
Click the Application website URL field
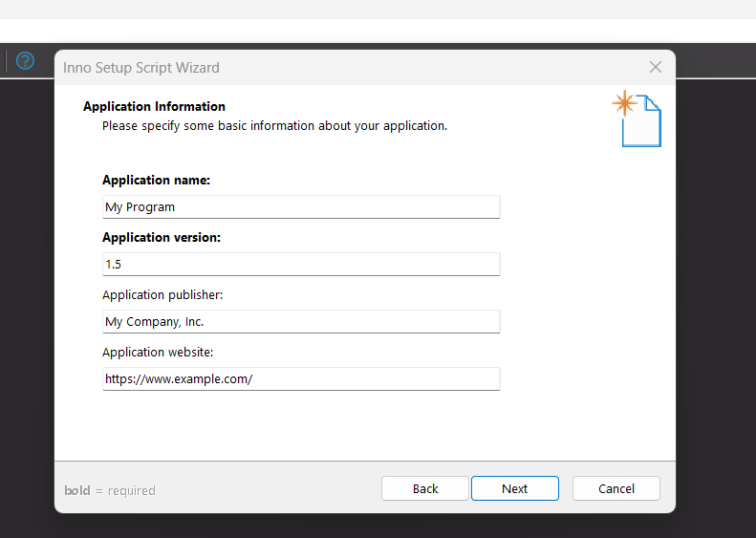pyautogui.click(x=301, y=378)
